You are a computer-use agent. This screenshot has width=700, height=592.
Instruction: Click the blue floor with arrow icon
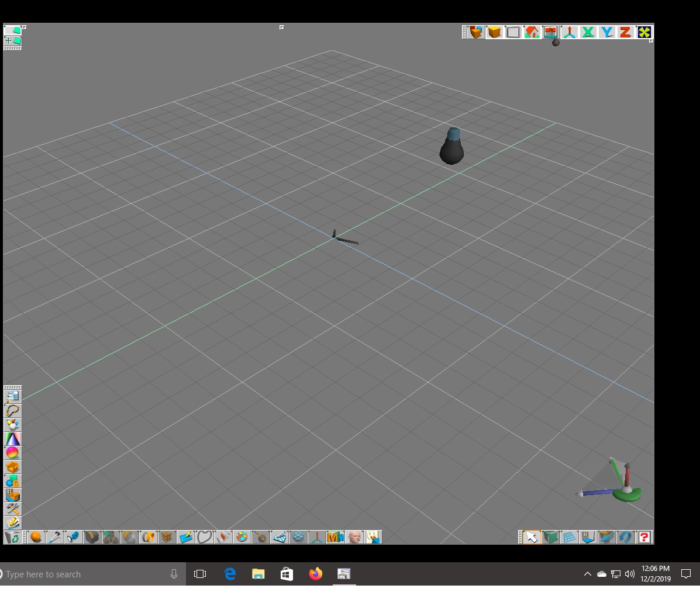(x=588, y=537)
